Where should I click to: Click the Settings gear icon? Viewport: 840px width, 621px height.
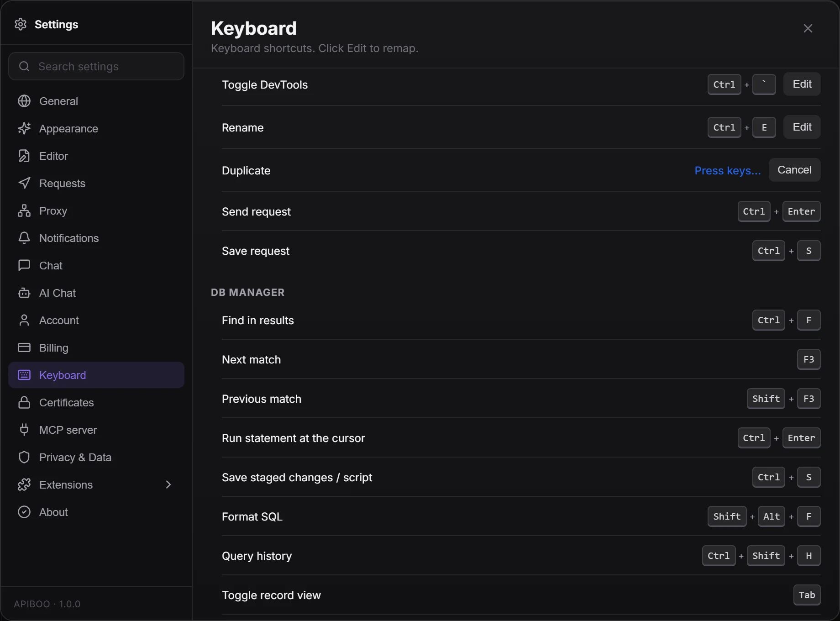(x=21, y=24)
